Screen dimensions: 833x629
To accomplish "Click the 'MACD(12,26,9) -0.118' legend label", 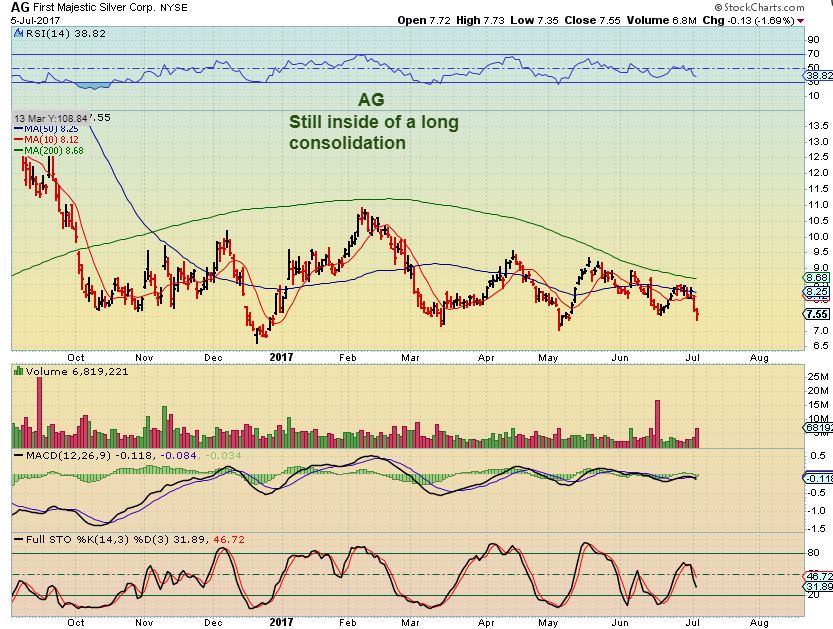I will coord(90,455).
